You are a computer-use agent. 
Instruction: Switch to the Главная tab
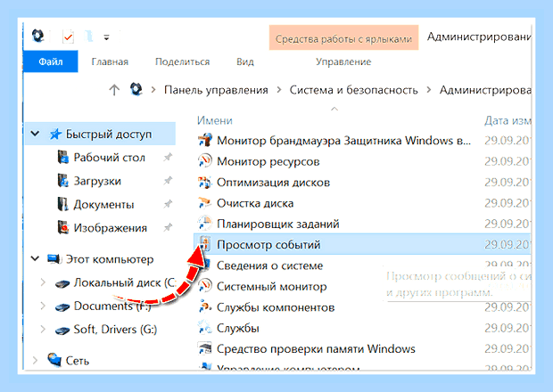(x=110, y=61)
